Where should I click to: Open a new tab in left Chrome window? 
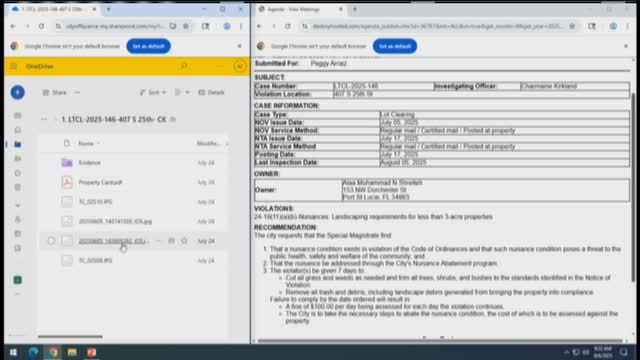(109, 9)
